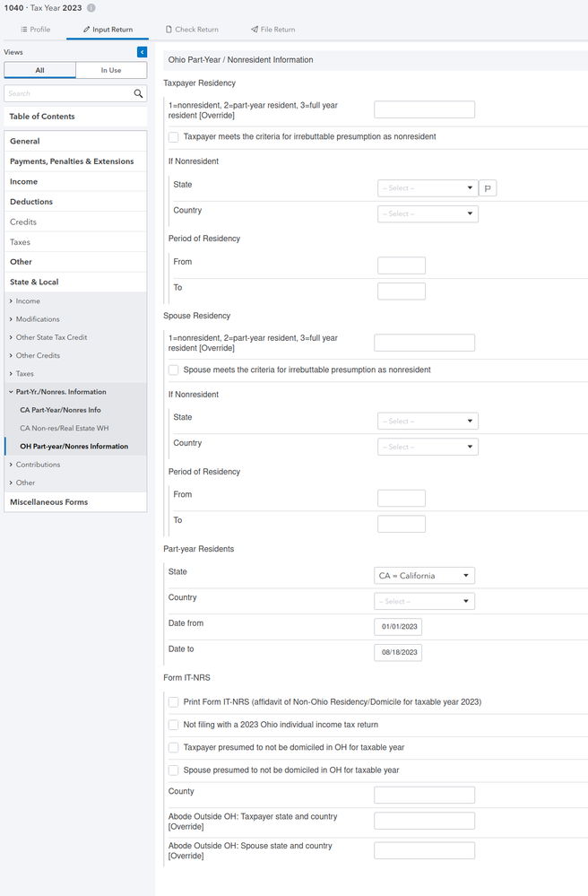Click the County input field
The image size is (588, 896).
[x=424, y=795]
